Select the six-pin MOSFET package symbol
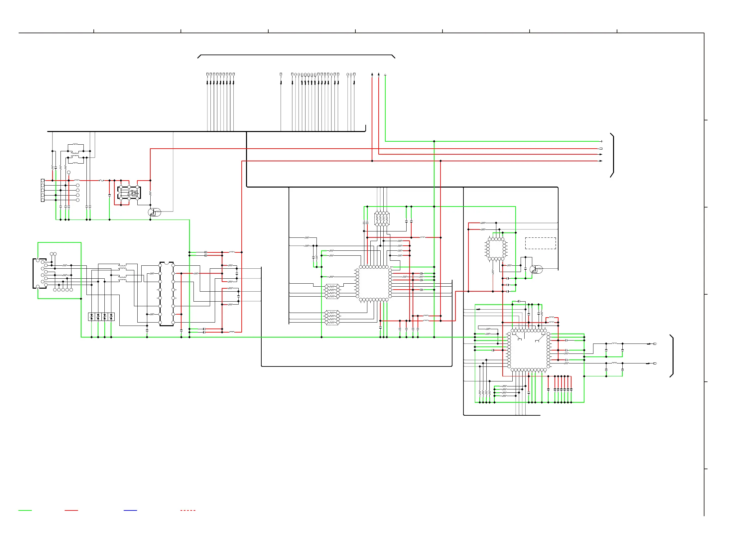This screenshot has width=754, height=560. [129, 193]
